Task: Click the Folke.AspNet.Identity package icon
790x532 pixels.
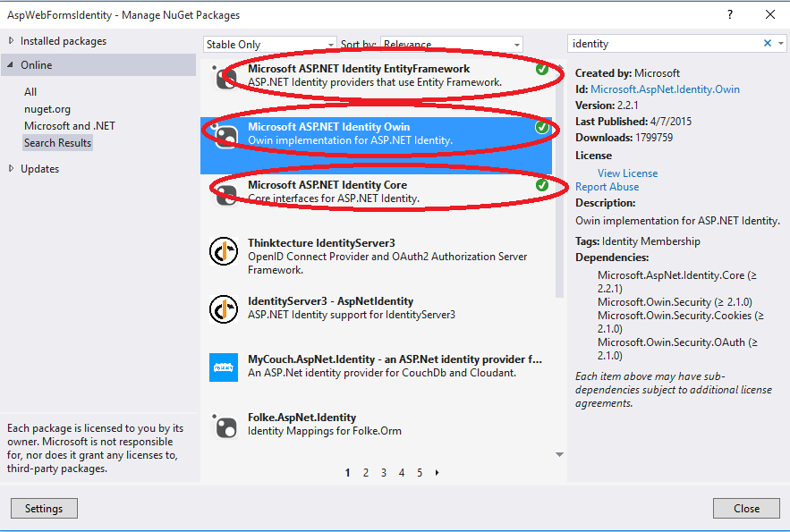Action: click(224, 426)
